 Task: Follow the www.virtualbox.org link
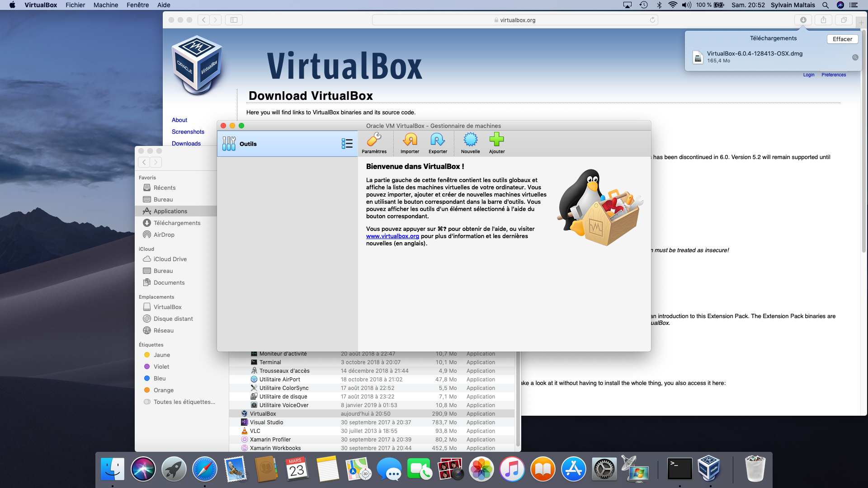click(x=392, y=236)
